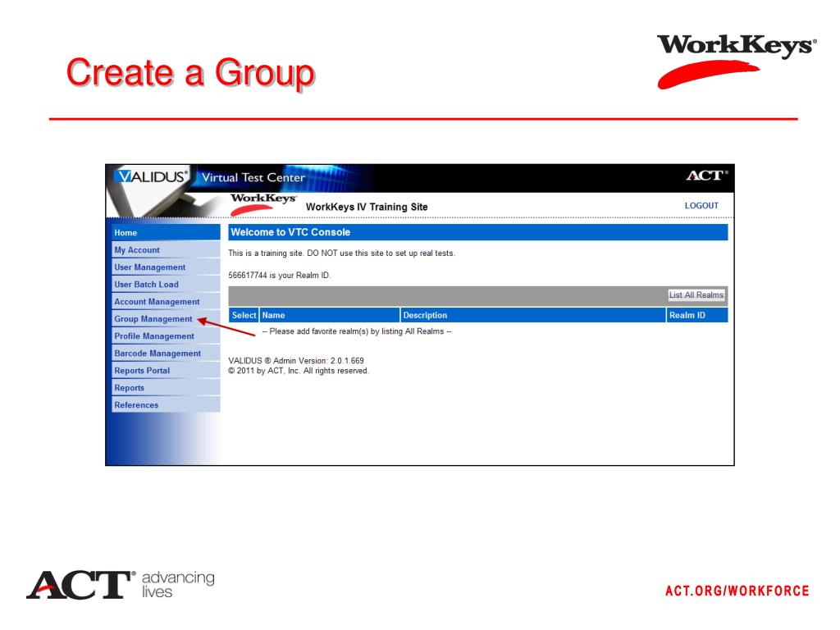Screen dimensions: 840x630
Task: Click the WorkKeys IV Training Site title
Action: (x=367, y=207)
